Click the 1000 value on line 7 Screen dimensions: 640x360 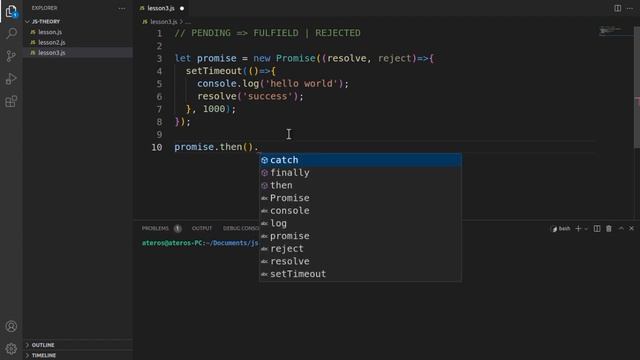click(214, 109)
